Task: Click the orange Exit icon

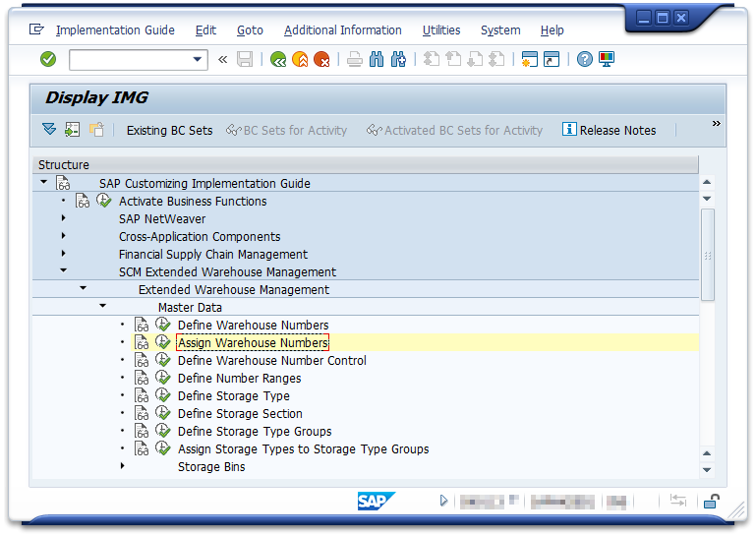Action: pyautogui.click(x=300, y=60)
